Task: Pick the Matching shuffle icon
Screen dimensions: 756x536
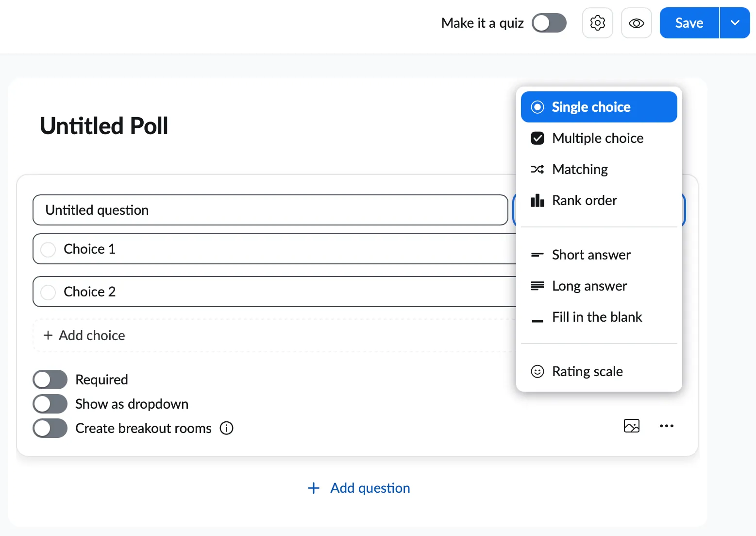Action: (x=538, y=169)
